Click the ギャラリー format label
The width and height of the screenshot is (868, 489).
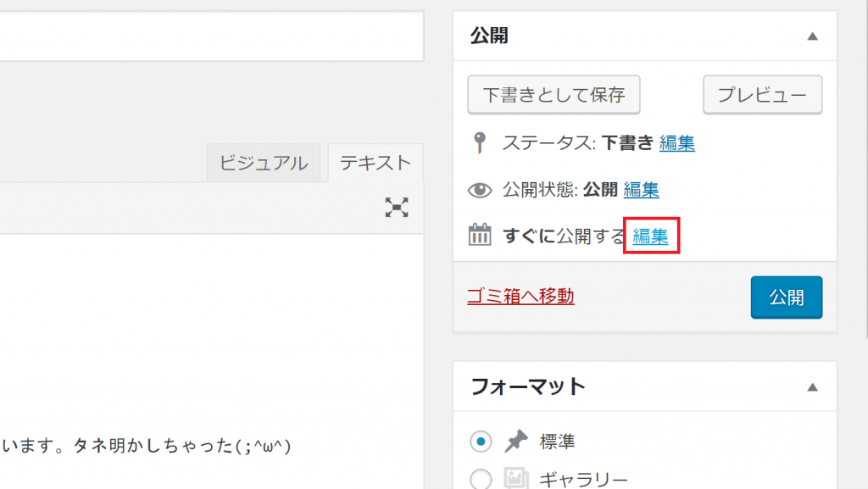pyautogui.click(x=584, y=479)
